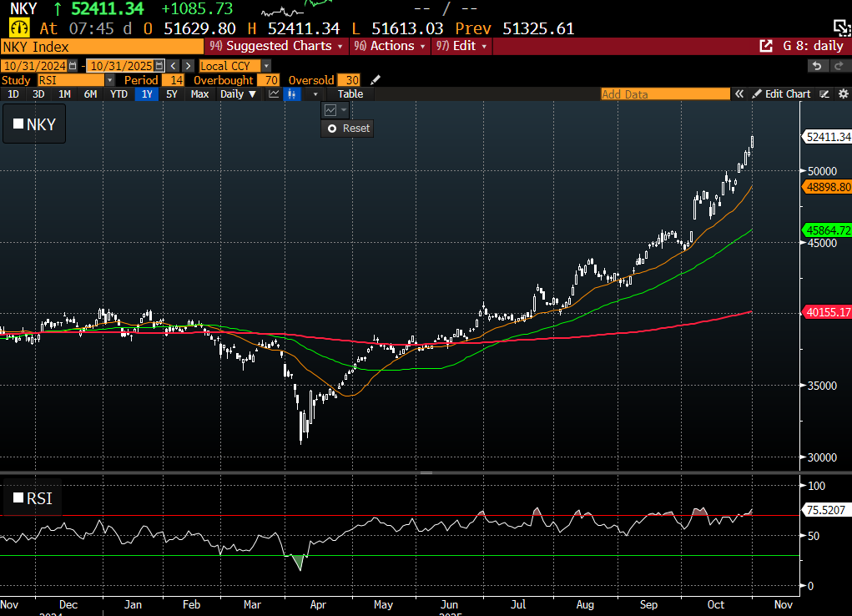Click the undo arrow icon

pyautogui.click(x=817, y=66)
